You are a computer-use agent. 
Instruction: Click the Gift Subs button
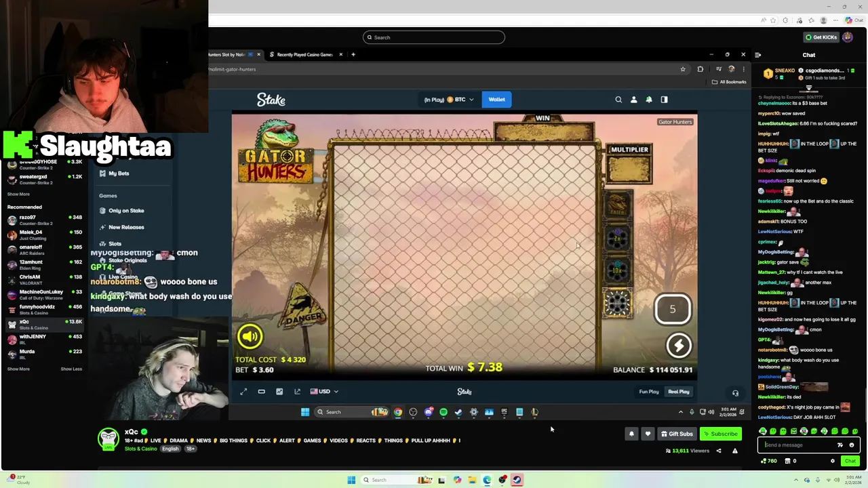[x=677, y=434]
